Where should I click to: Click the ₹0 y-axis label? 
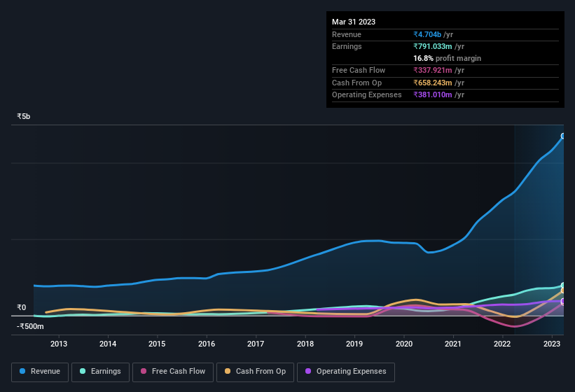pos(21,308)
